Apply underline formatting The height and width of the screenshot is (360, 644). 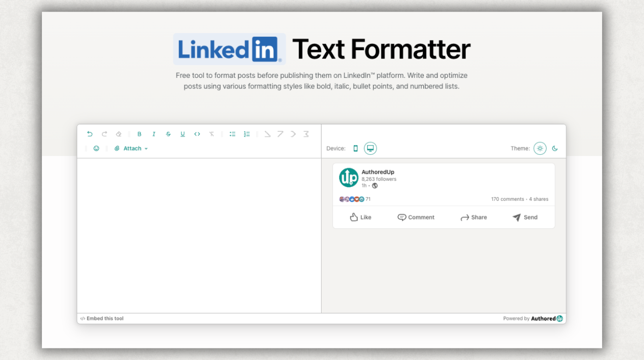183,134
